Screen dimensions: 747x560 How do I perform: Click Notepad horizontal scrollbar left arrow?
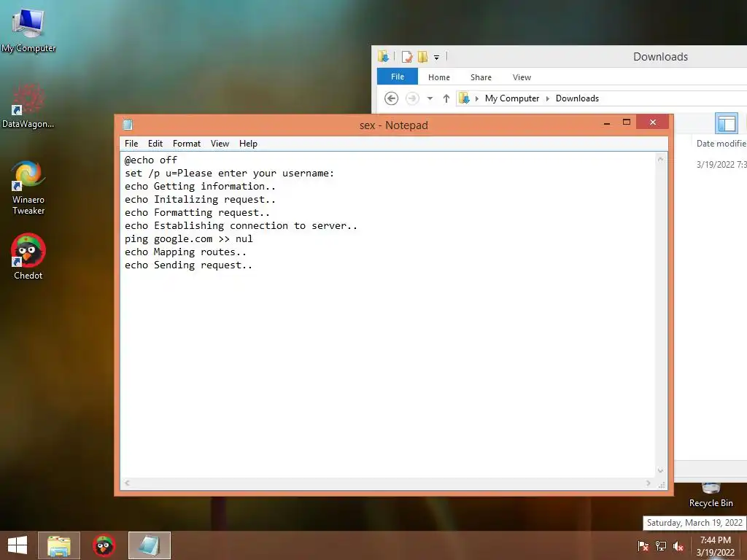pos(127,483)
